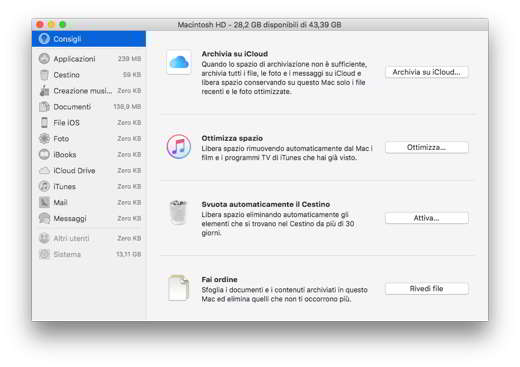Click the Macintosh HD window title text

point(259,25)
